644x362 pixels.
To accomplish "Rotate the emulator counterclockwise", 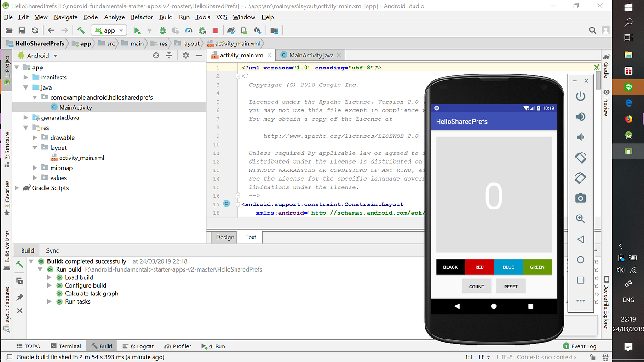I will pyautogui.click(x=581, y=158).
